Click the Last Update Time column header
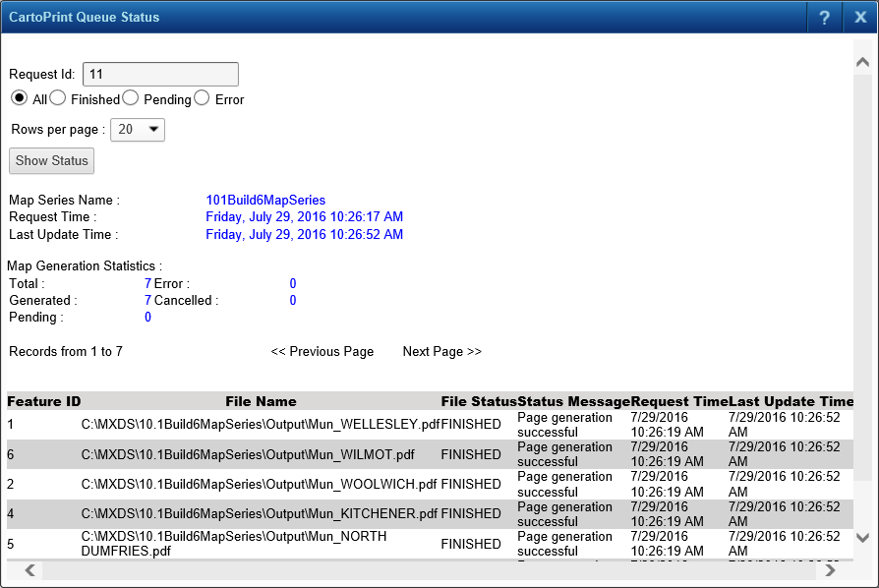This screenshot has height=588, width=879. pos(791,401)
